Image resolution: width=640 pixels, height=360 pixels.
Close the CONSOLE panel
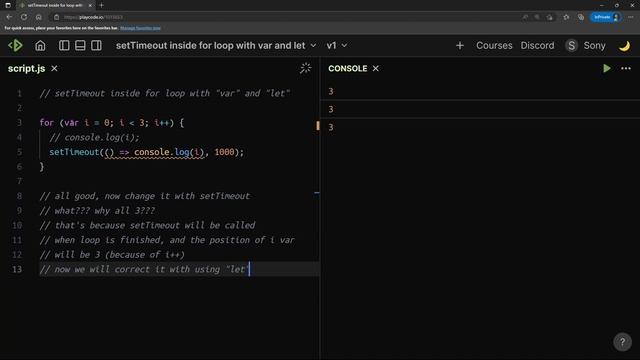376,69
